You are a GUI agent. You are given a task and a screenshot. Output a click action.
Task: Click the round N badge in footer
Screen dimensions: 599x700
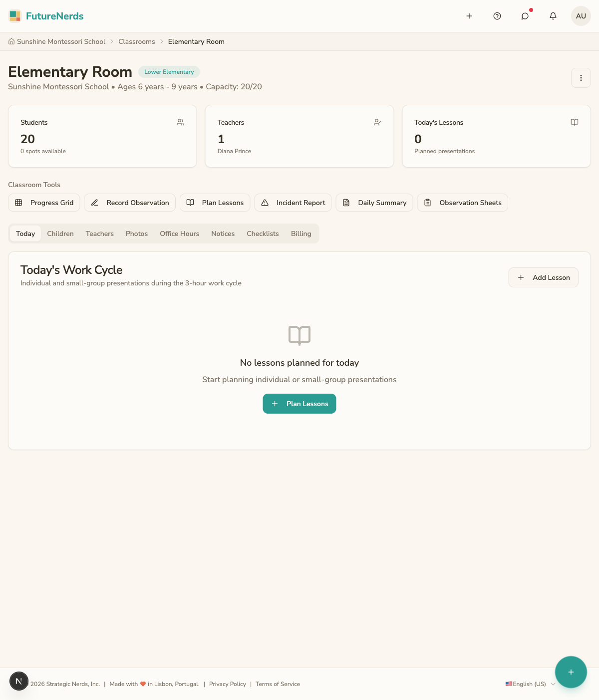[x=19, y=681]
